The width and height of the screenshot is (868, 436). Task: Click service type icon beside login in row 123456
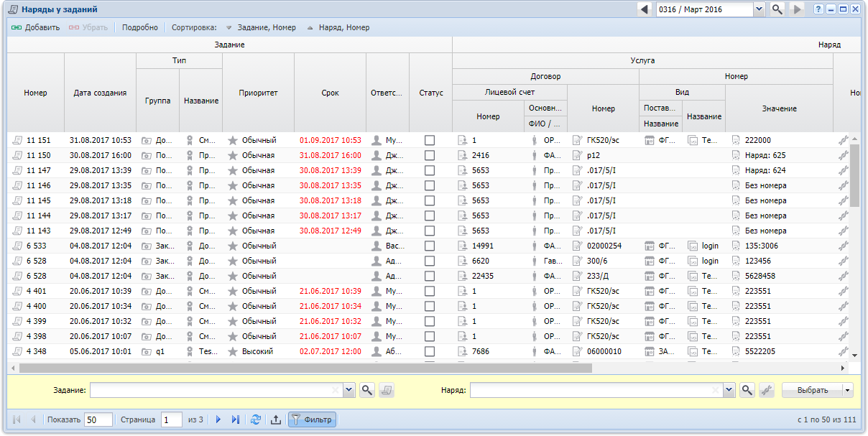tap(693, 261)
